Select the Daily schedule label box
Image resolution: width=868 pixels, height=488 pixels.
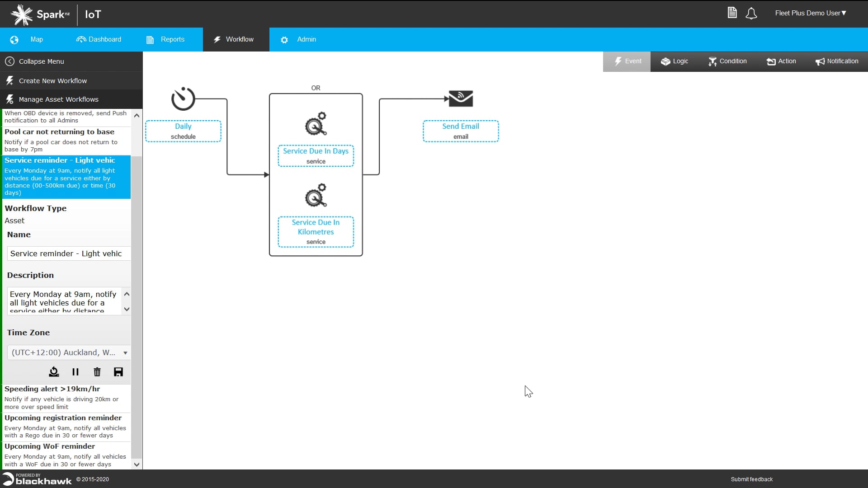point(183,131)
